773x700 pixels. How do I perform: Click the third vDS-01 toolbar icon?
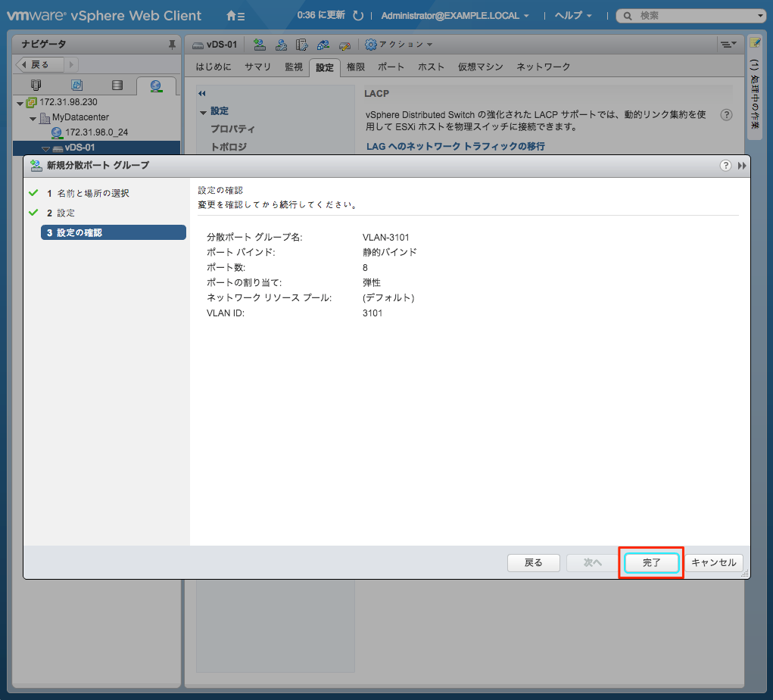tap(302, 45)
